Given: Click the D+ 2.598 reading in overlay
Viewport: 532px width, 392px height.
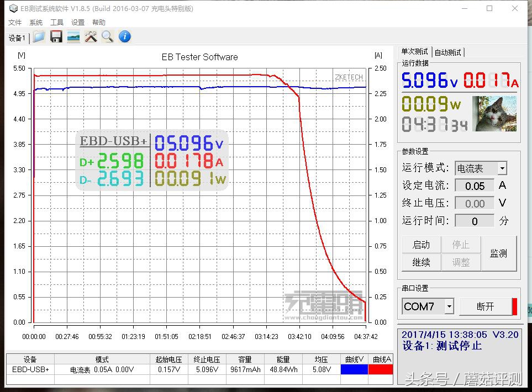Looking at the screenshot, I should point(112,161).
